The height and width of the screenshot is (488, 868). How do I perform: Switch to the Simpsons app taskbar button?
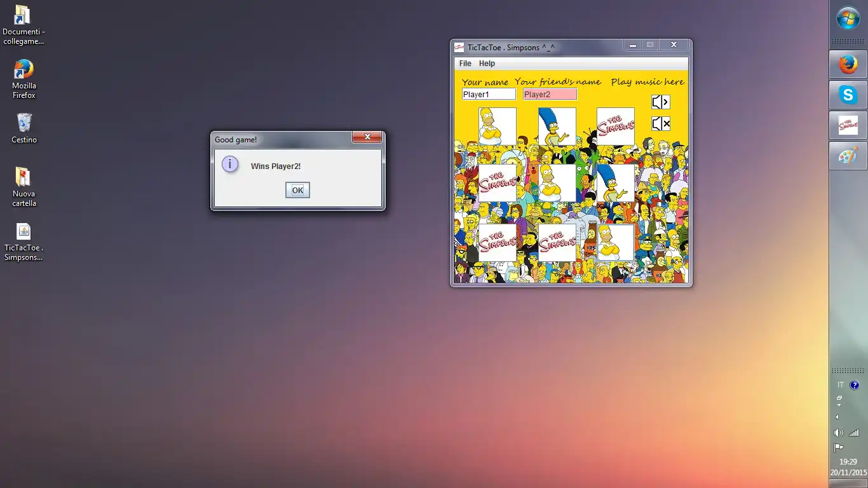click(848, 125)
